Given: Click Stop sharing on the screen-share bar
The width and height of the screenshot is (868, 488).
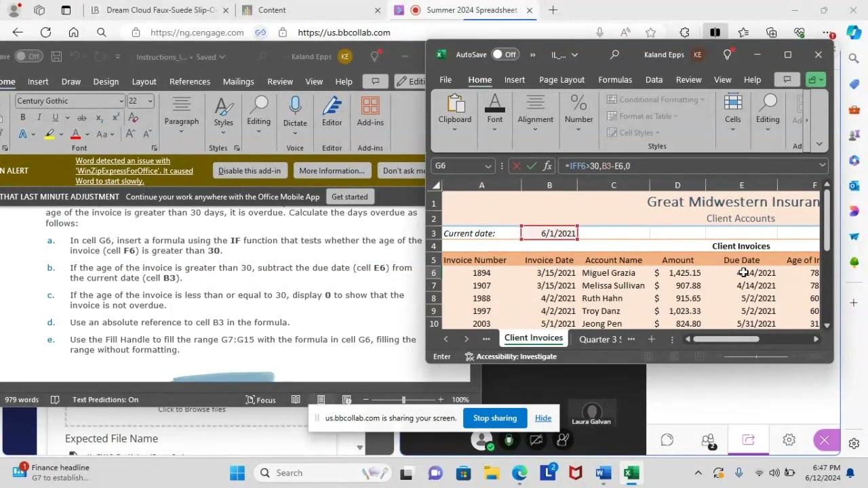Looking at the screenshot, I should 494,418.
